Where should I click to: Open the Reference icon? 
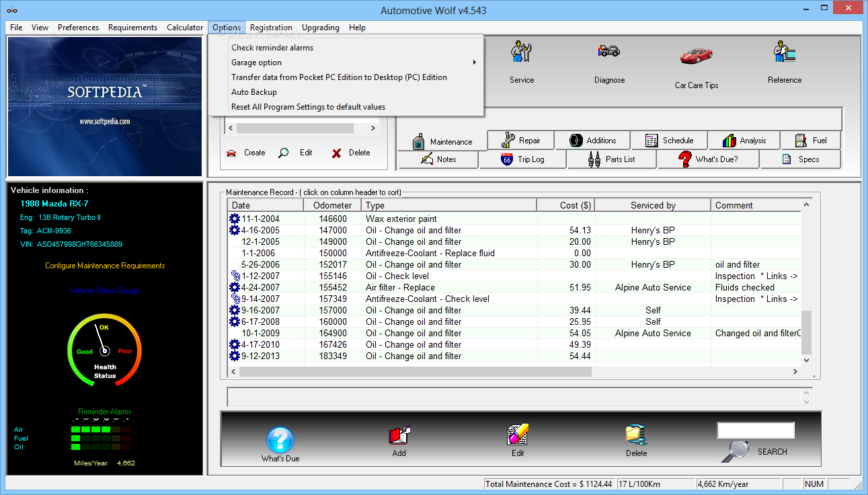[784, 52]
